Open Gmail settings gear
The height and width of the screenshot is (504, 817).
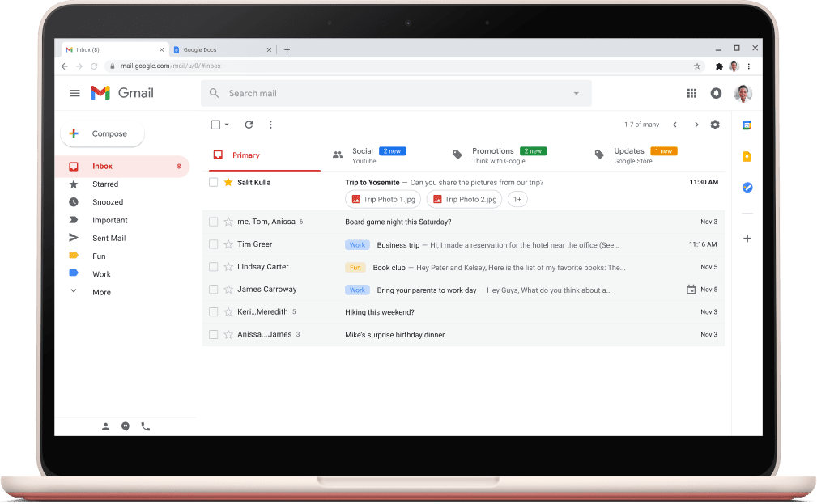tap(715, 125)
